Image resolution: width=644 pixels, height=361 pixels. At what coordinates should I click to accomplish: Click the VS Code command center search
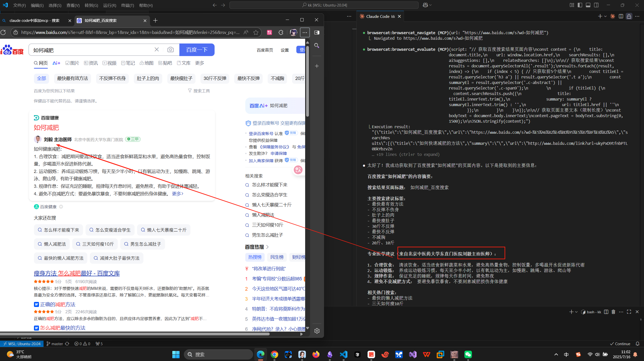click(x=324, y=5)
